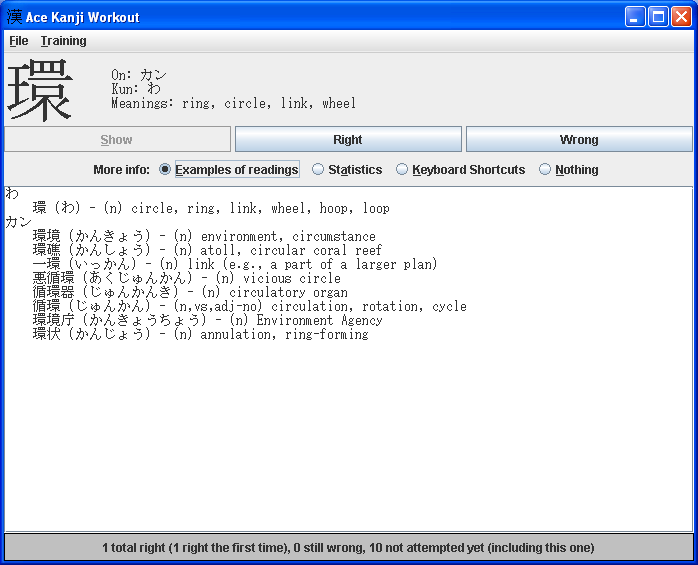Image resolution: width=698 pixels, height=565 pixels.
Task: Click the 'Kun: わ' reading line
Action: 136,89
